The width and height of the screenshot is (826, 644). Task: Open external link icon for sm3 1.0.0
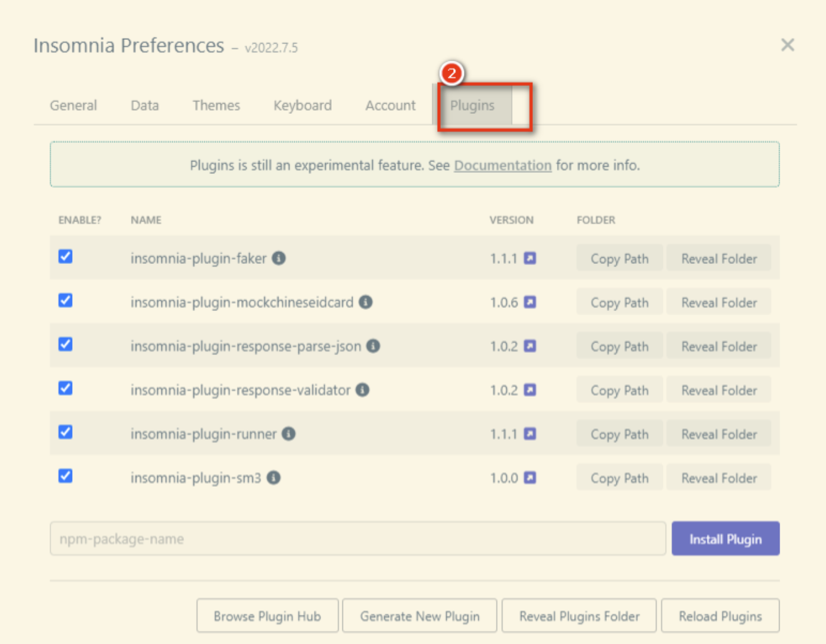530,478
